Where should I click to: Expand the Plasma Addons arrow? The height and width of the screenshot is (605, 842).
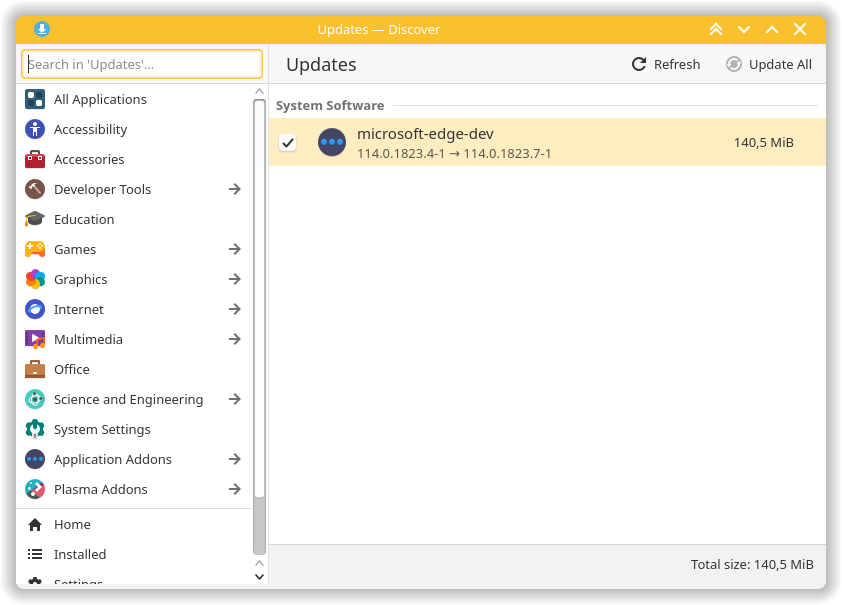pos(234,489)
